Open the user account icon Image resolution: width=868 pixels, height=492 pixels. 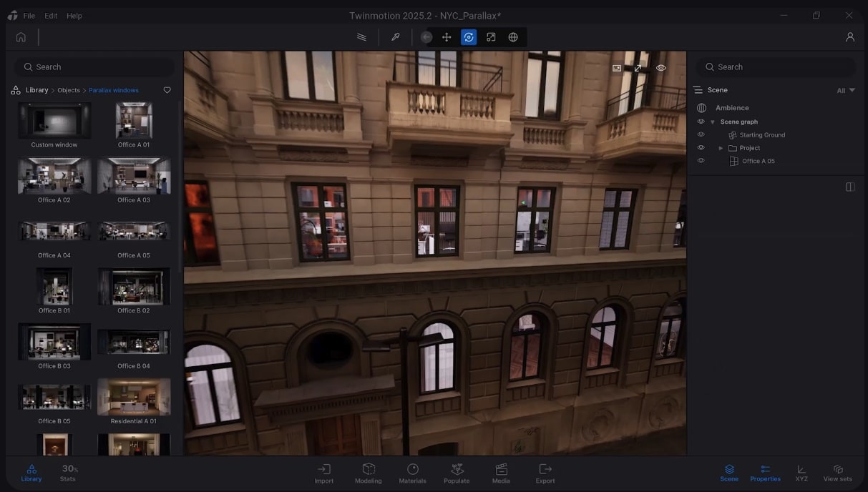tap(850, 37)
